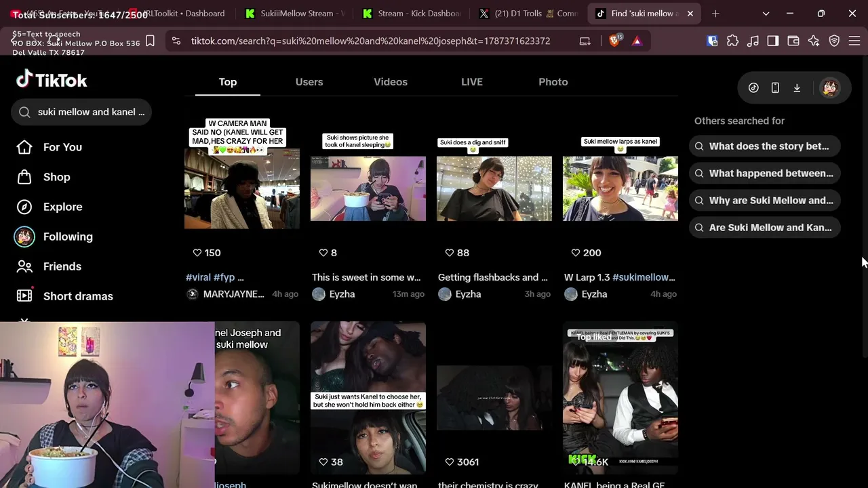Image resolution: width=868 pixels, height=488 pixels.
Task: Click the magnifier icon in TikTok search box
Action: (x=24, y=112)
